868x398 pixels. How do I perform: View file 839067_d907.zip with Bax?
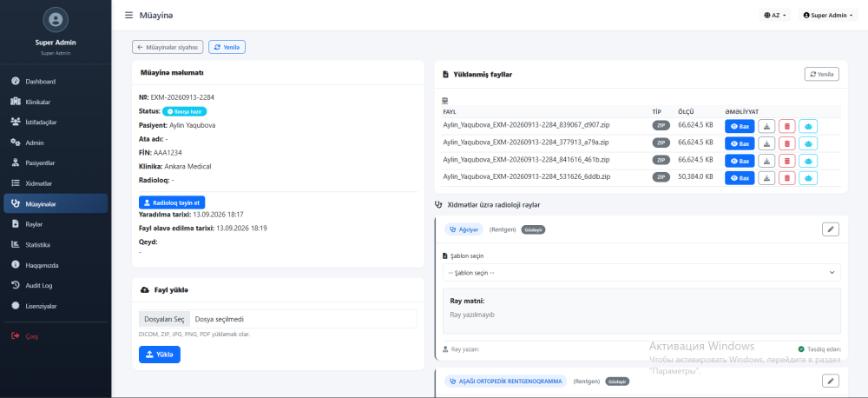pos(740,127)
